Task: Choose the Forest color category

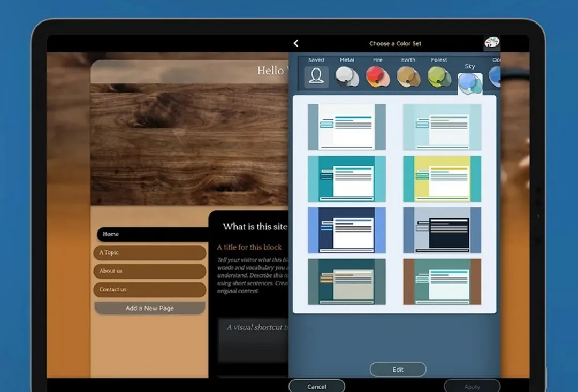Action: pos(439,77)
